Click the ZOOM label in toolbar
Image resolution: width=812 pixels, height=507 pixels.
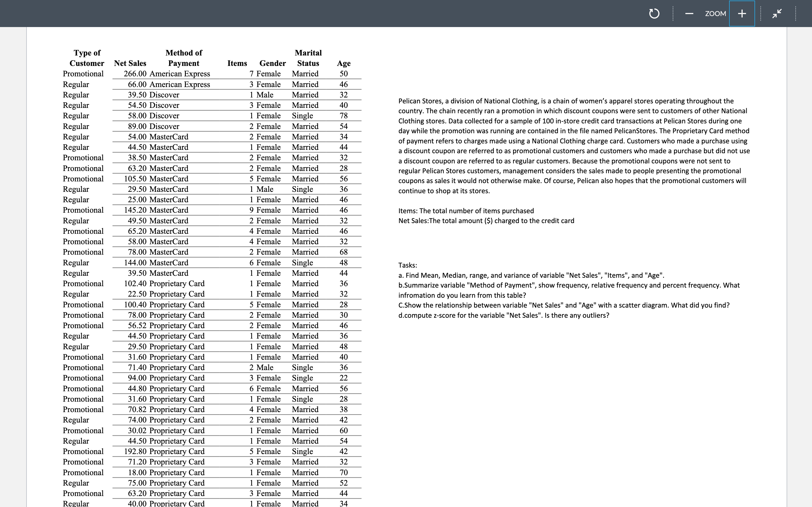715,14
